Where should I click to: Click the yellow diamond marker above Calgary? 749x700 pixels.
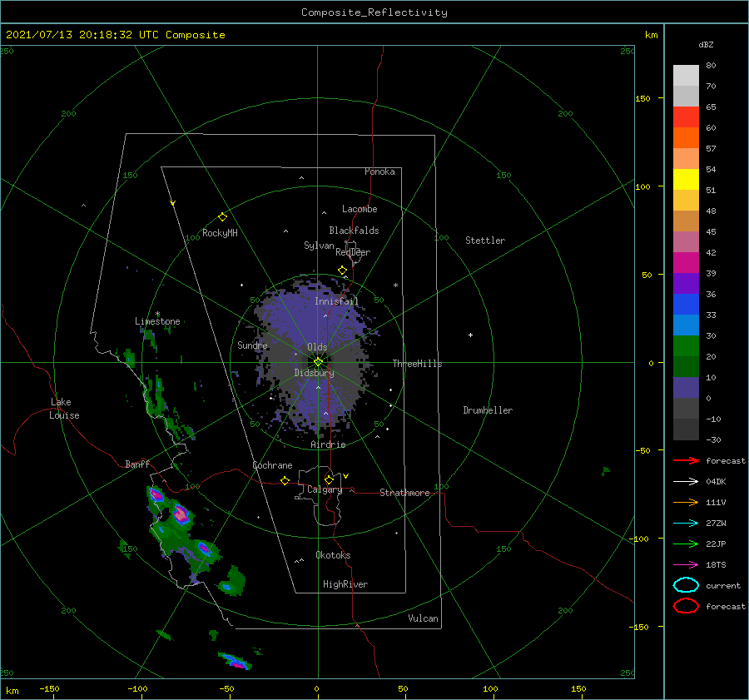[329, 479]
